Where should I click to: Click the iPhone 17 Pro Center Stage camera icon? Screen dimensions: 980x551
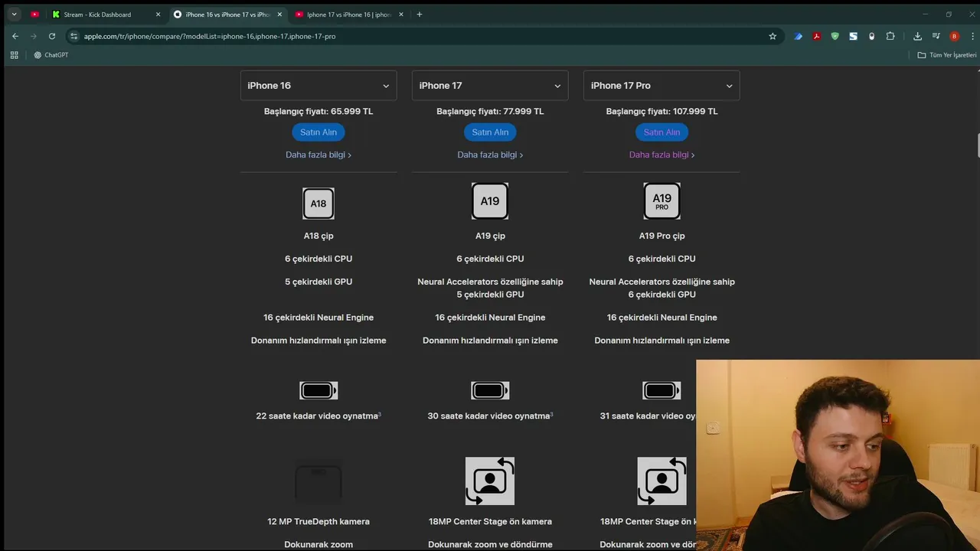click(661, 481)
